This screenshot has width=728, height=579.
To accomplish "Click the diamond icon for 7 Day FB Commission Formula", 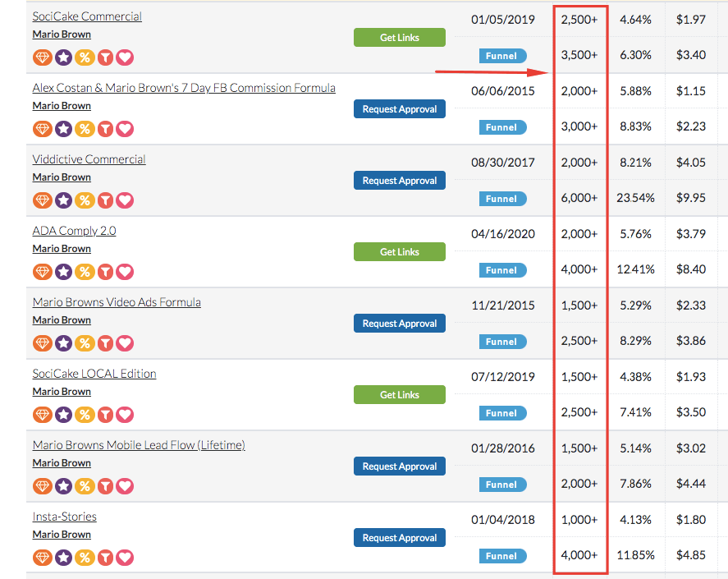I will 42,129.
